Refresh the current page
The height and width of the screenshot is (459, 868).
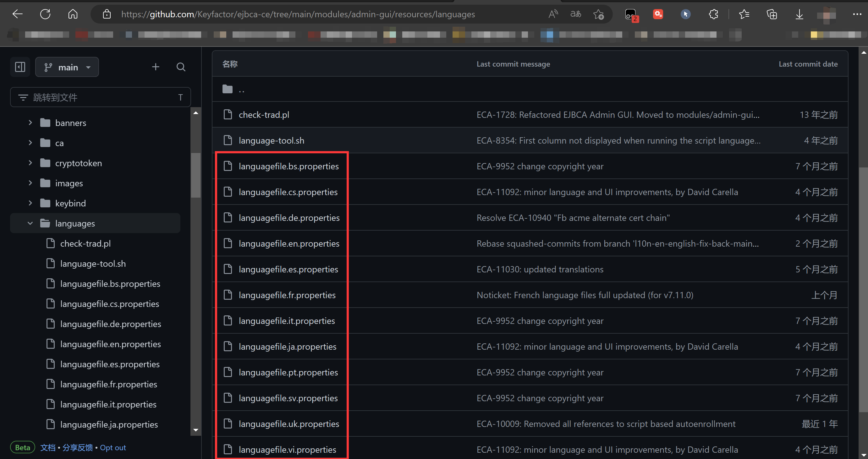pos(45,14)
